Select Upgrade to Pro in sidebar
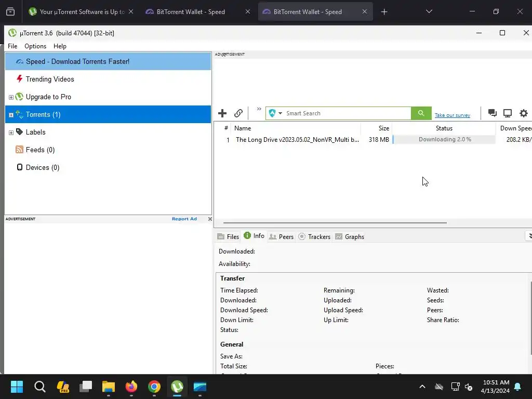The height and width of the screenshot is (399, 532). [108, 97]
